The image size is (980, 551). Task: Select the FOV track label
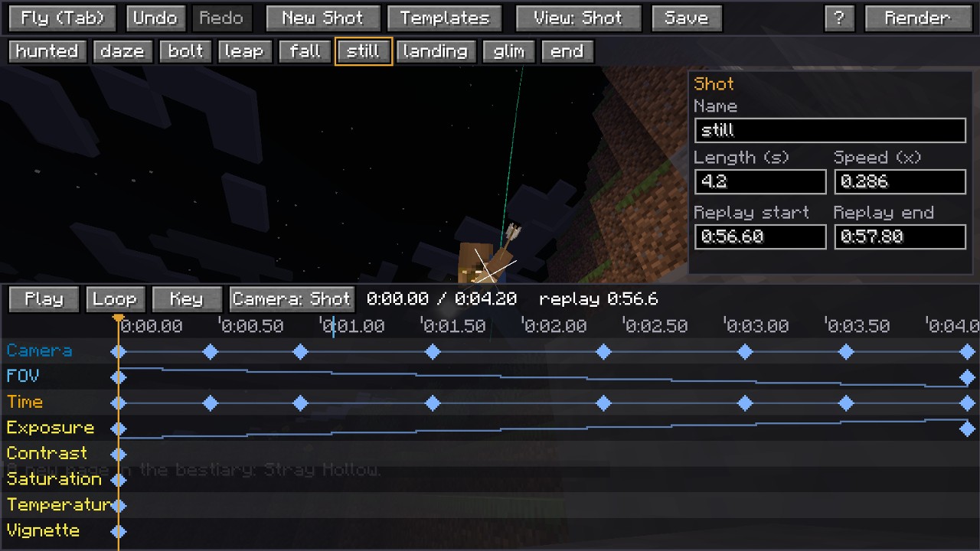pos(22,376)
